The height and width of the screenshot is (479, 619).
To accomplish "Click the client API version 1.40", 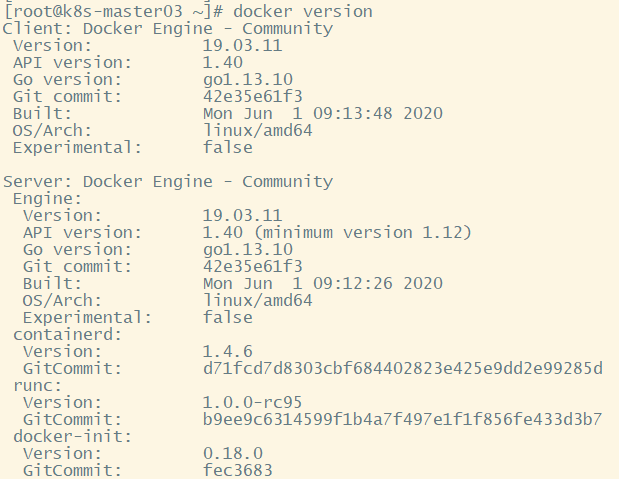I will 223,62.
